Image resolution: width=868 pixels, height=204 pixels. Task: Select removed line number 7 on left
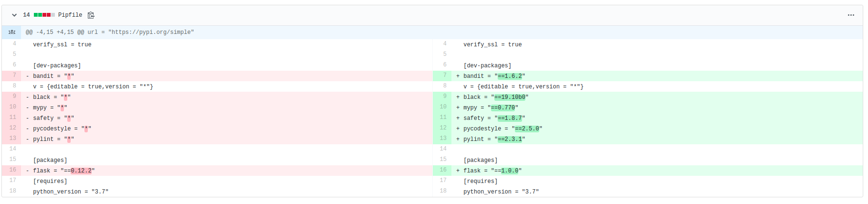(14, 75)
